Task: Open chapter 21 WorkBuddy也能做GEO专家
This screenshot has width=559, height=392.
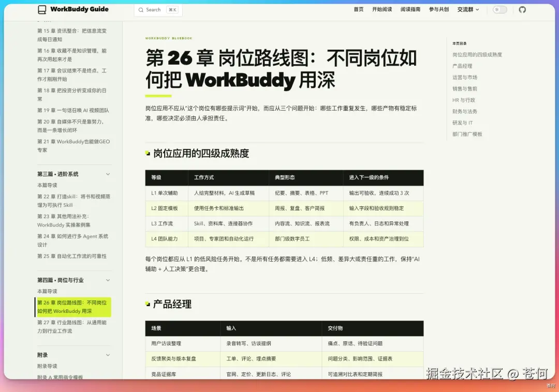Action: pos(74,146)
